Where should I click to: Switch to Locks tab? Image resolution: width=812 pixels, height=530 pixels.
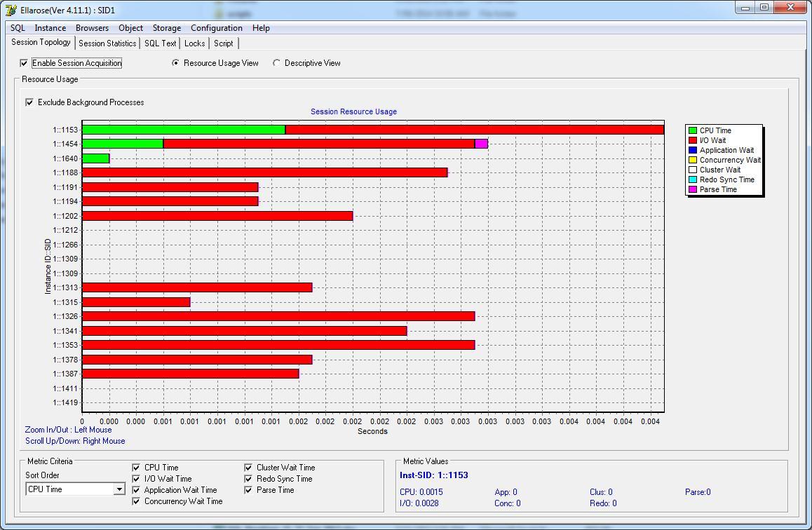tap(195, 43)
